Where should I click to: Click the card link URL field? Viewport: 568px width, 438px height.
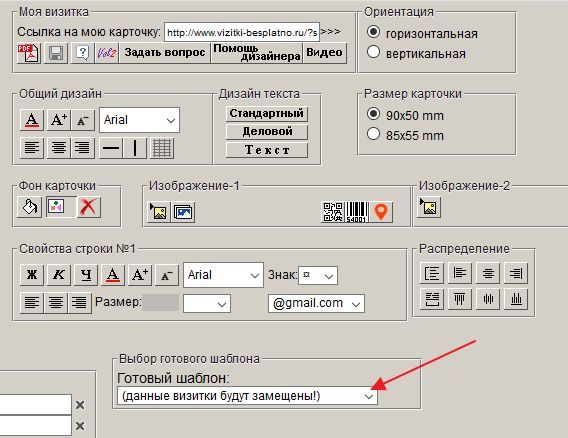coord(242,33)
